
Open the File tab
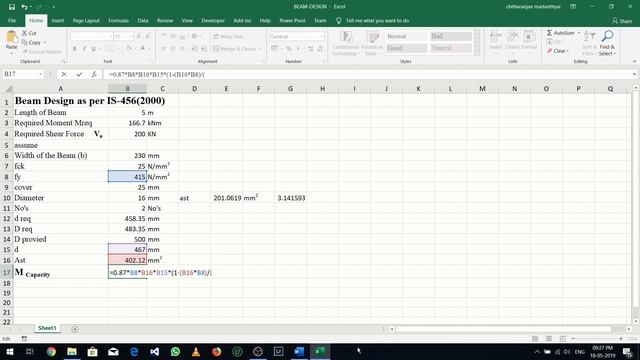[x=12, y=20]
